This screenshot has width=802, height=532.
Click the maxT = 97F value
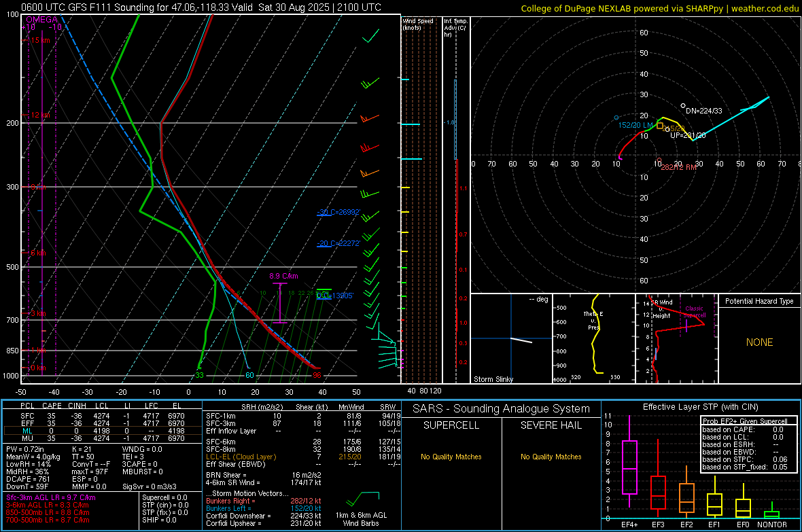coord(90,472)
